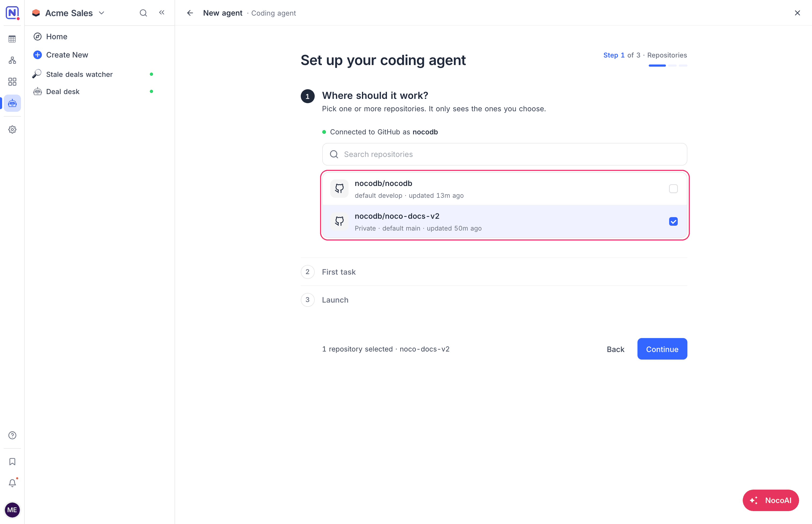Open the Acme Sales workspace dropdown
The image size is (812, 524).
click(x=69, y=13)
